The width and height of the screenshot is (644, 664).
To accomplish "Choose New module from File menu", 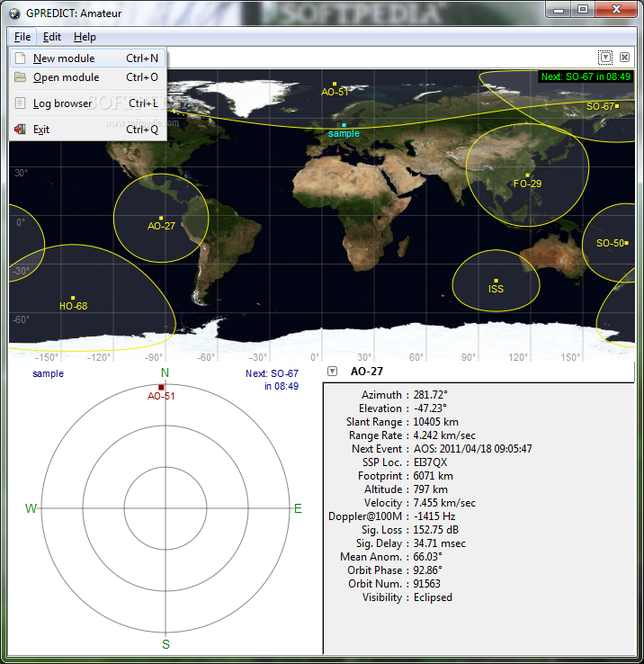I will click(x=87, y=58).
